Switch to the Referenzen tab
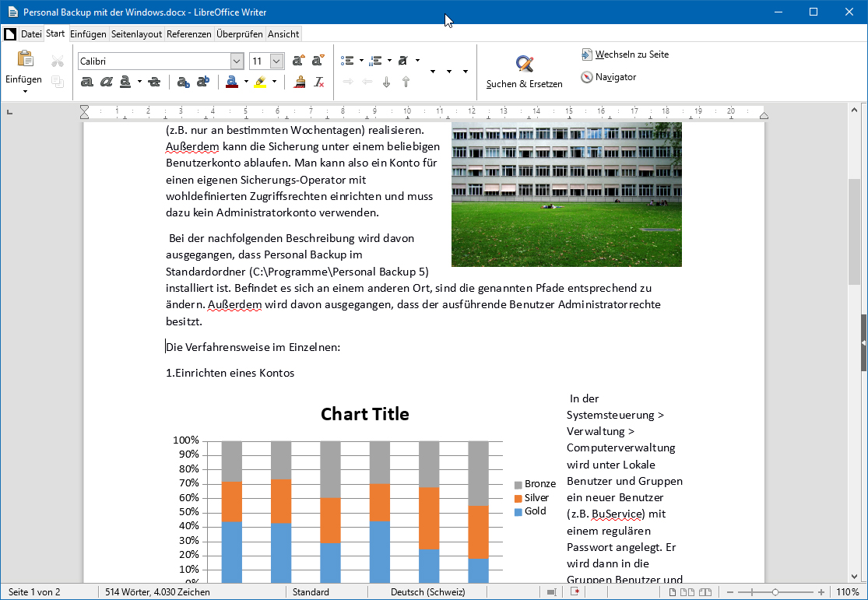This screenshot has height=600, width=868. [x=188, y=33]
